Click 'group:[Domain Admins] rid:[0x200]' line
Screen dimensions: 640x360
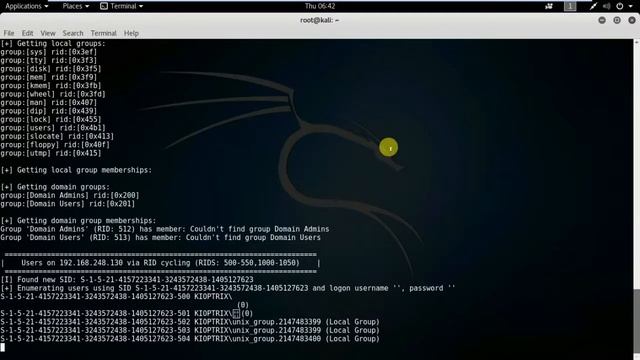point(70,196)
